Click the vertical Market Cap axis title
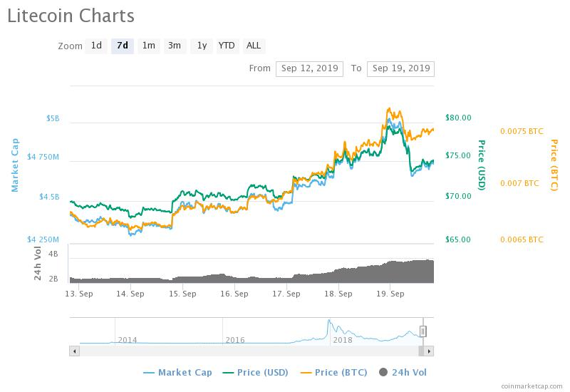Viewport: 570px width, 392px height. coord(14,165)
